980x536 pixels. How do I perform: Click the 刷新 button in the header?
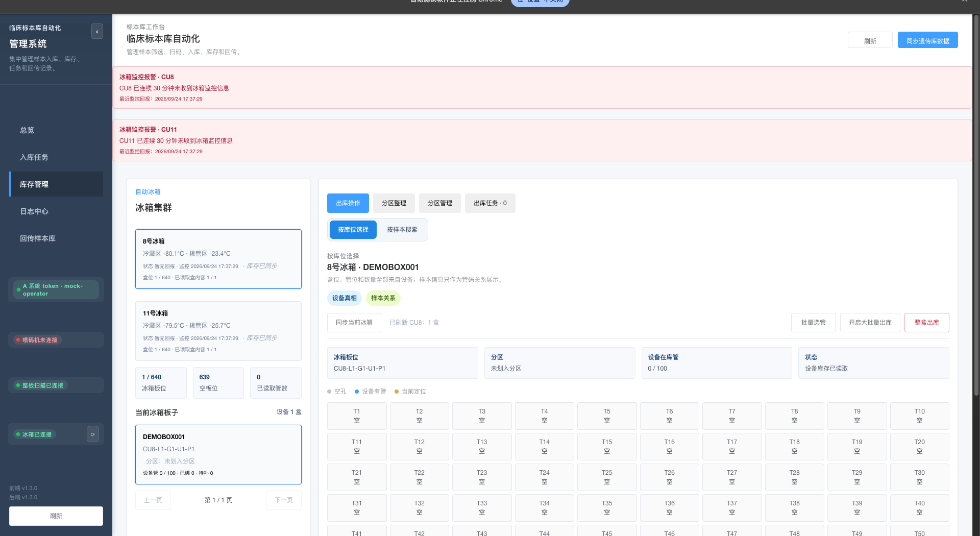pyautogui.click(x=870, y=41)
